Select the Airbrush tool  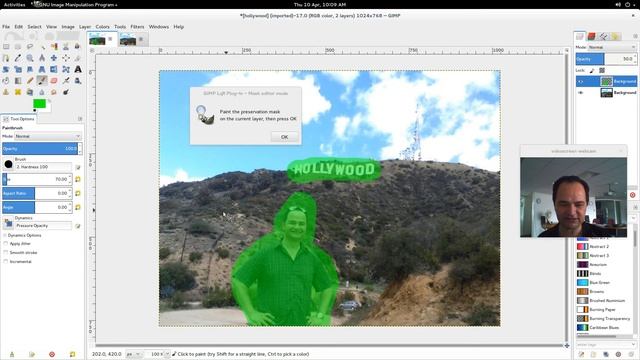pyautogui.click(x=66, y=81)
